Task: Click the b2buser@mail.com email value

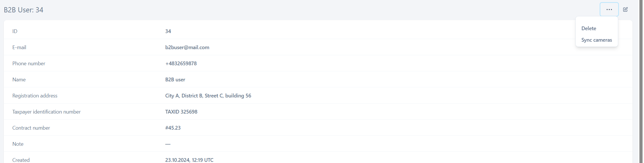Action: tap(187, 47)
